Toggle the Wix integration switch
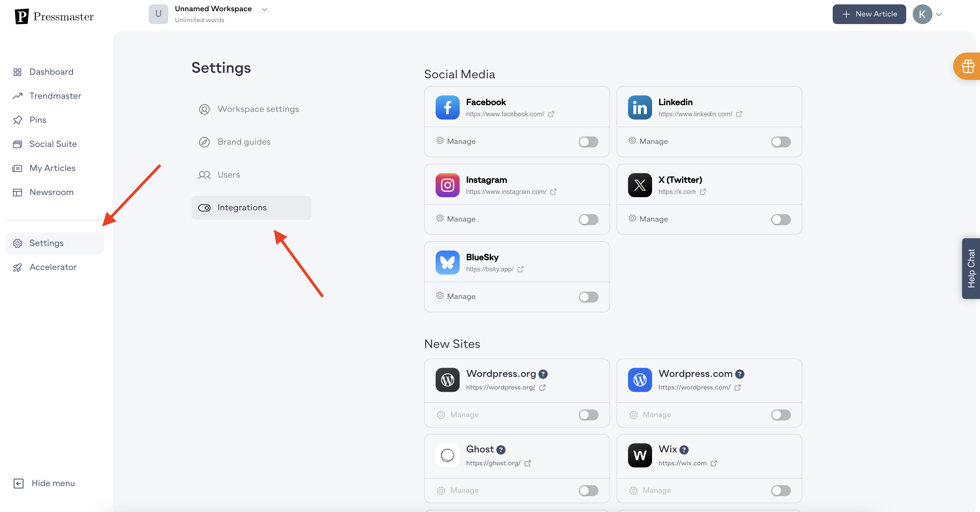The height and width of the screenshot is (512, 980). point(781,491)
